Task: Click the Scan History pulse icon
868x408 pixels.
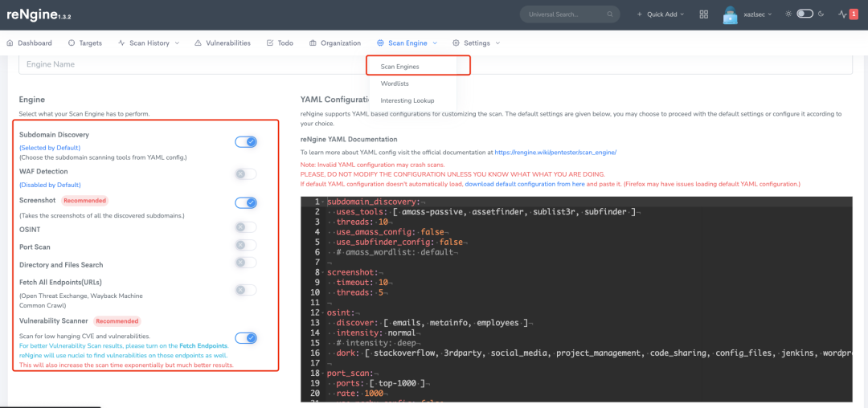Action: tap(122, 43)
